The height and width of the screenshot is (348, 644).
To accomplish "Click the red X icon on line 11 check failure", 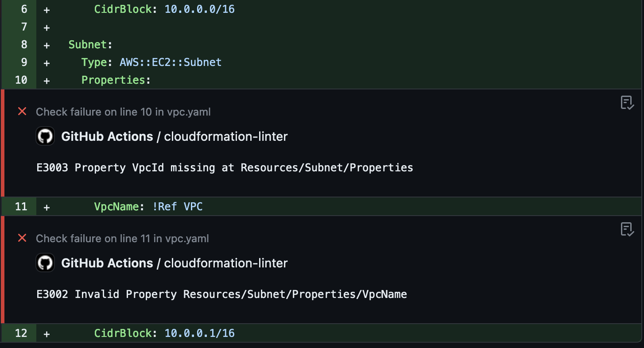I will pos(22,238).
